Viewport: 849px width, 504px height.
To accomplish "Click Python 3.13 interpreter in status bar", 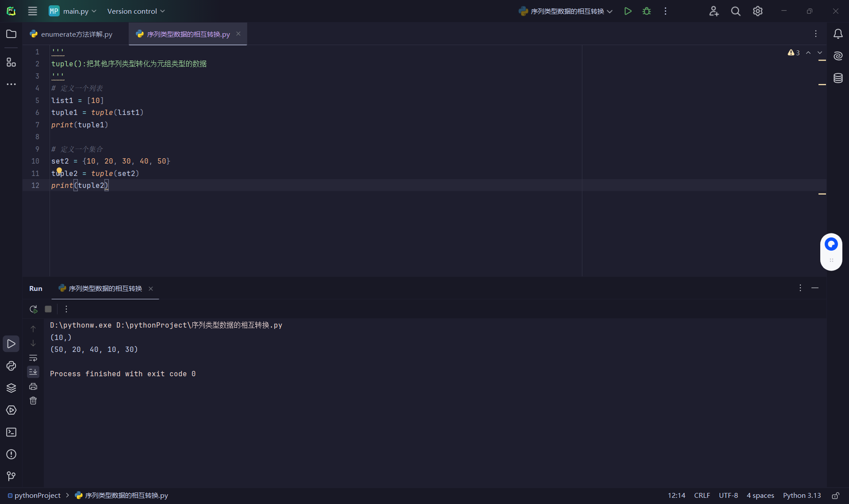I will point(801,496).
